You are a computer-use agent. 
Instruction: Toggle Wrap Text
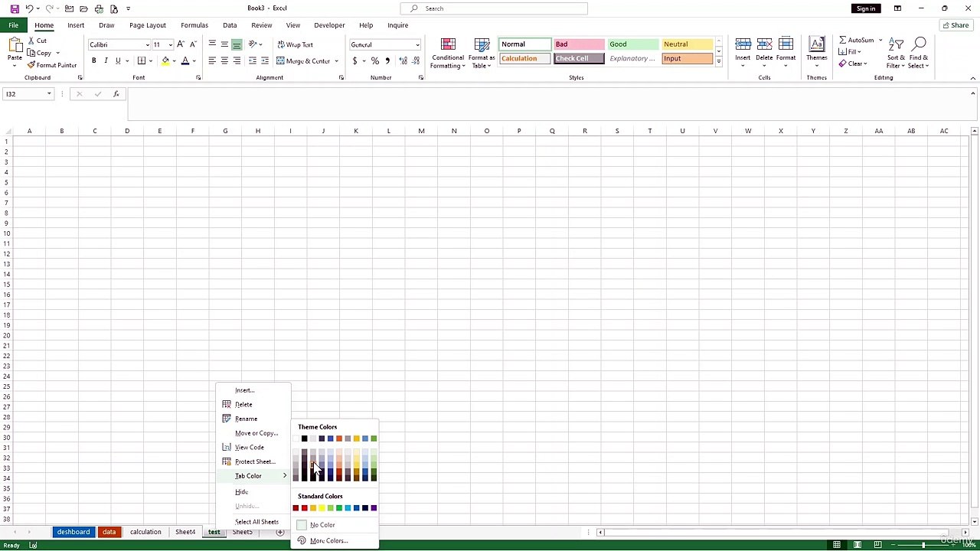coord(295,44)
